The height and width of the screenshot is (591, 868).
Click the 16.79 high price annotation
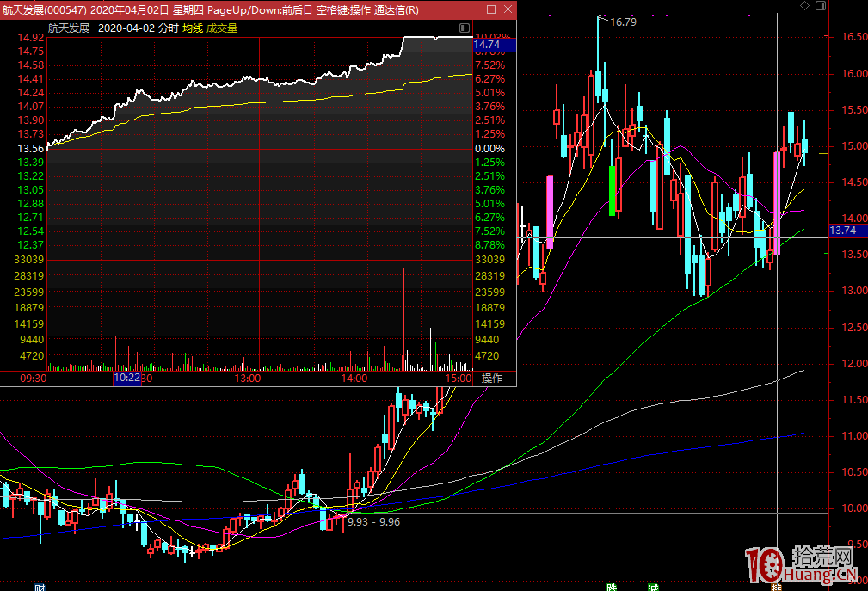click(x=623, y=22)
